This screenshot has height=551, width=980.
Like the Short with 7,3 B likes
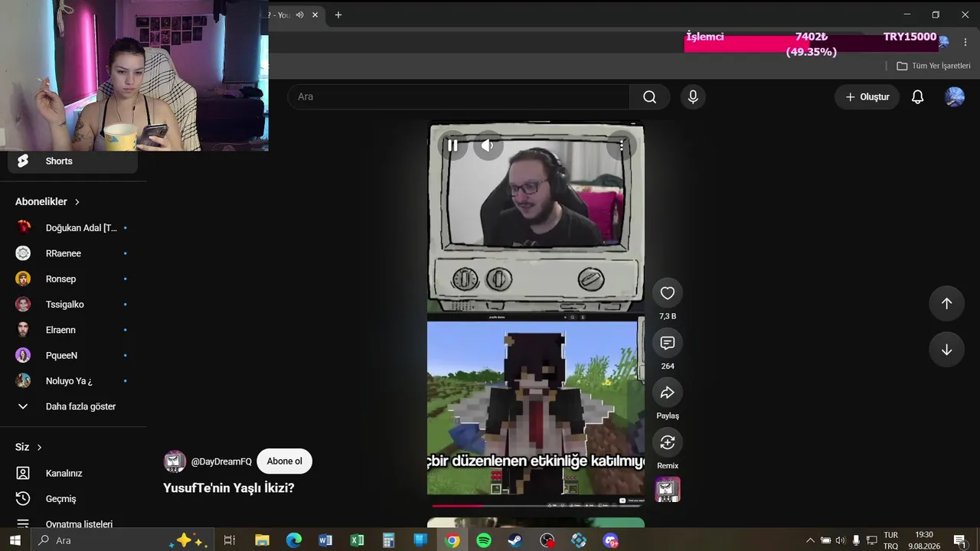click(x=668, y=293)
